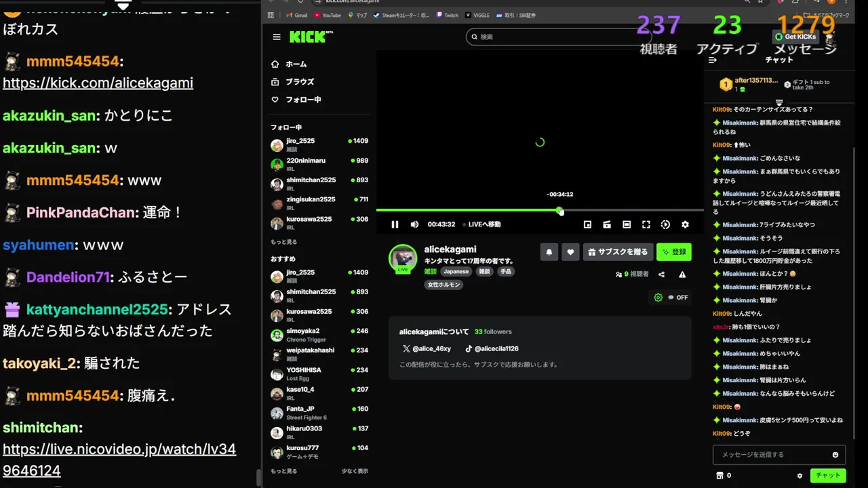Select the 女性ホルモン tag
Screen dimensions: 868x488
(x=444, y=285)
